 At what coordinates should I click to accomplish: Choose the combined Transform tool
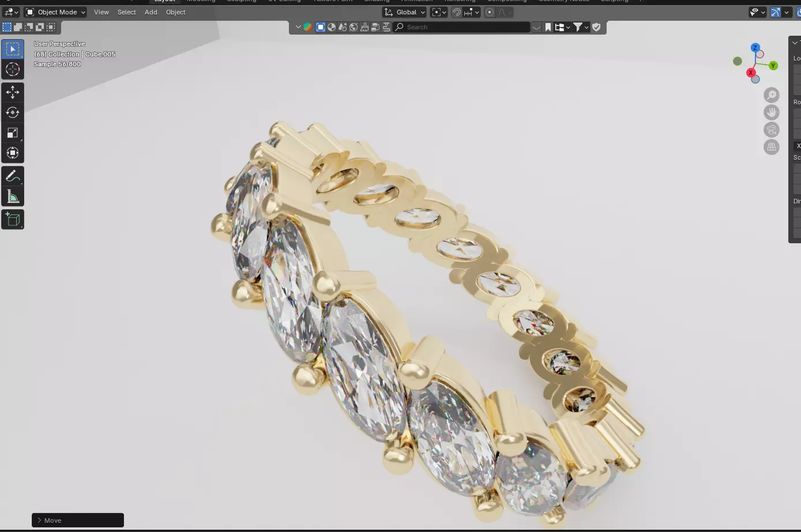[13, 153]
